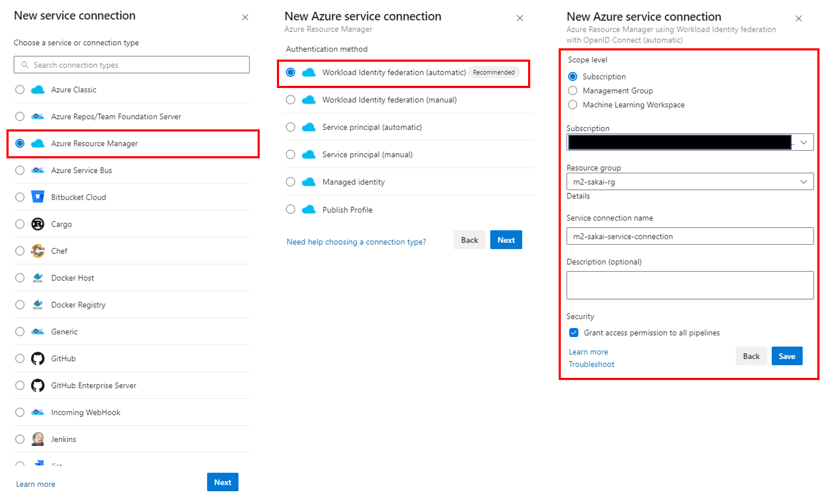Click the Cargo logo icon
Screen dimensions: 827x504
[38, 224]
